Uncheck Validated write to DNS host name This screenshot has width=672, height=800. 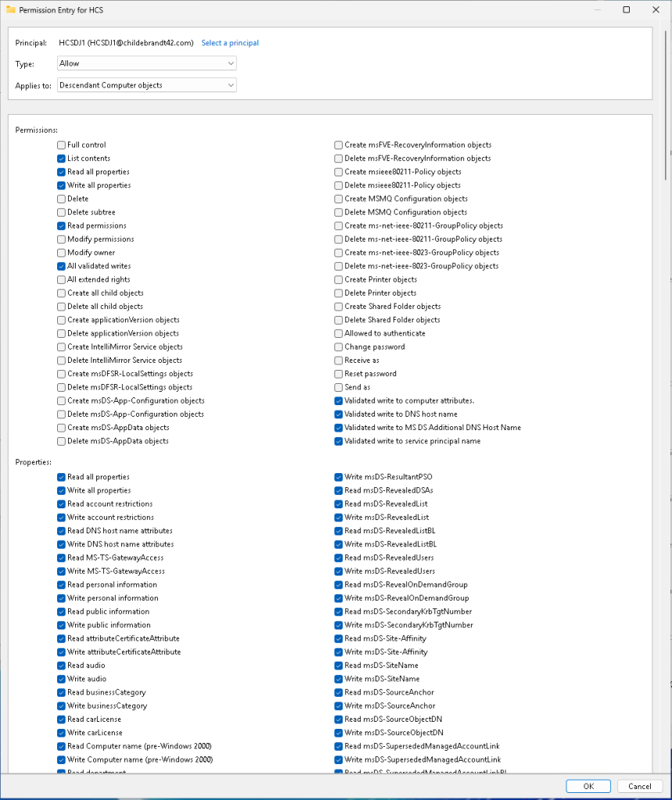339,414
